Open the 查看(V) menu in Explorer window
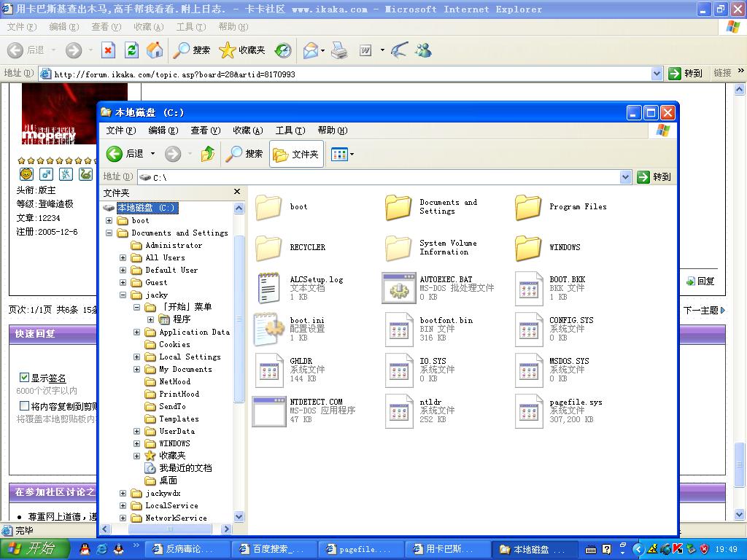Screen dimensions: 747x560 tap(205, 131)
